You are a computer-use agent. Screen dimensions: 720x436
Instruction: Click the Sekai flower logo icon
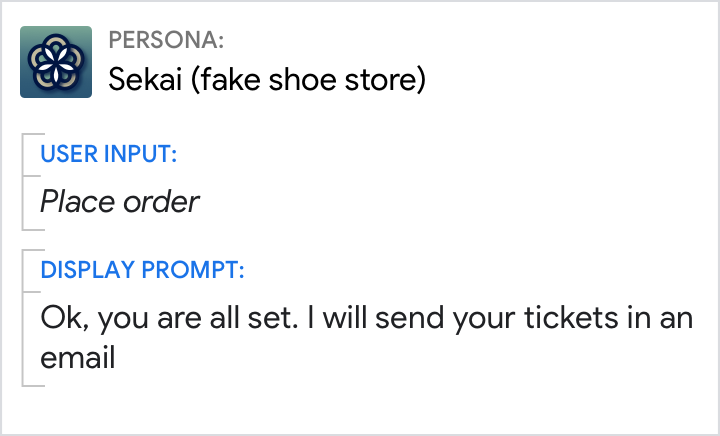(56, 62)
